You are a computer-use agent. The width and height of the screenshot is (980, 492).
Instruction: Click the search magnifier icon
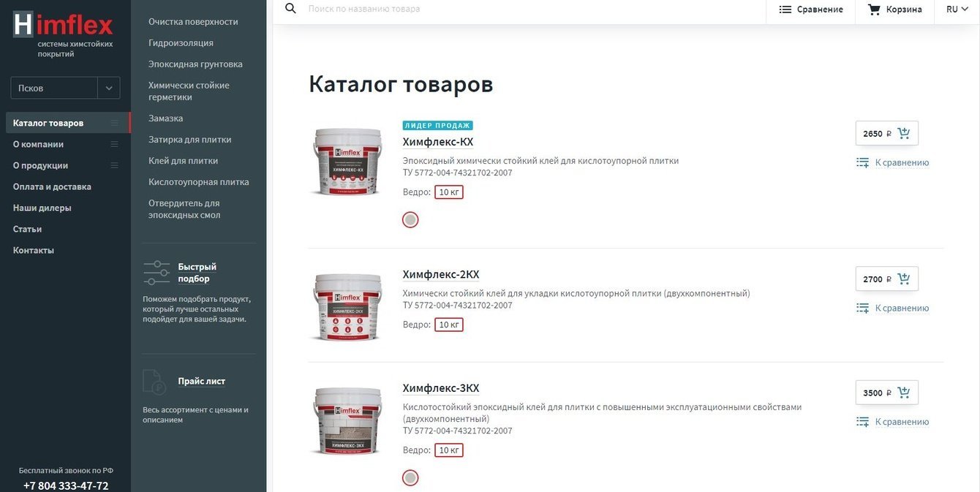(290, 9)
